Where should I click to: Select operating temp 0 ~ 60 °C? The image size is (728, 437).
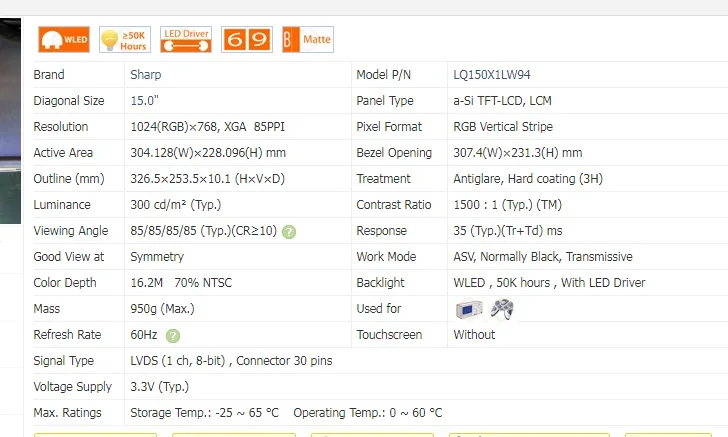(x=368, y=413)
